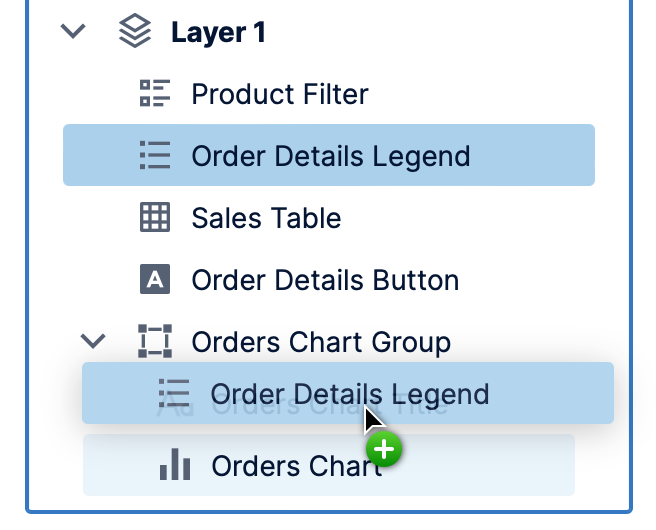Select highlighted Order Details Legend text under Product Filter
This screenshot has height=530, width=656.
click(330, 156)
